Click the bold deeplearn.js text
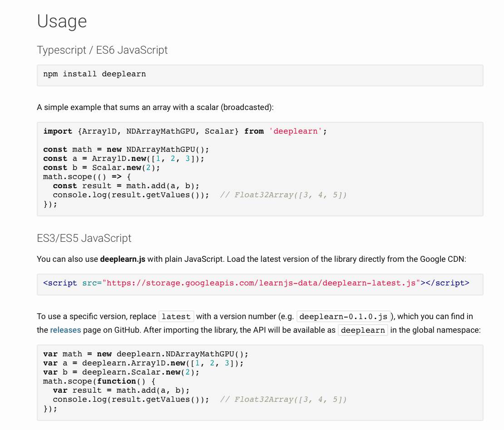 [123, 259]
